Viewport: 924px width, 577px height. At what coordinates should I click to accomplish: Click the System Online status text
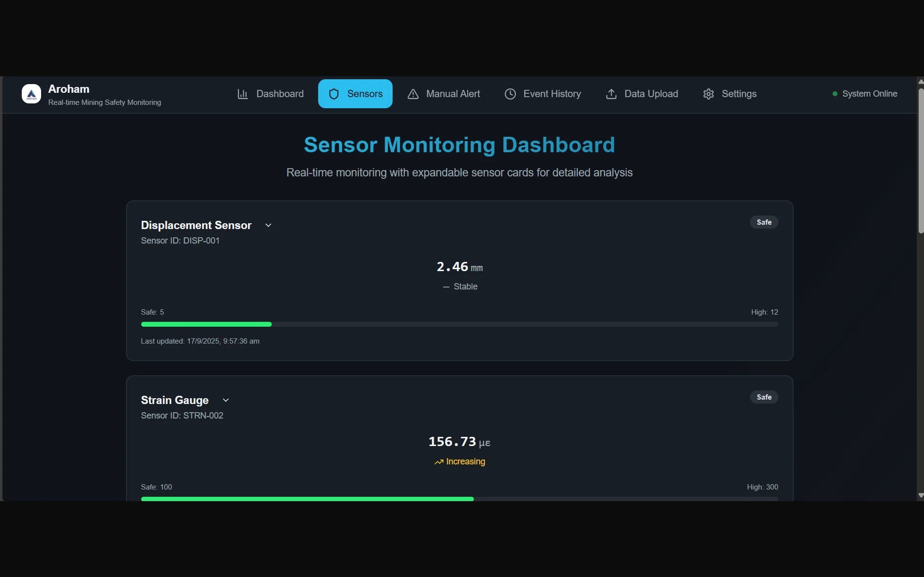[869, 94]
